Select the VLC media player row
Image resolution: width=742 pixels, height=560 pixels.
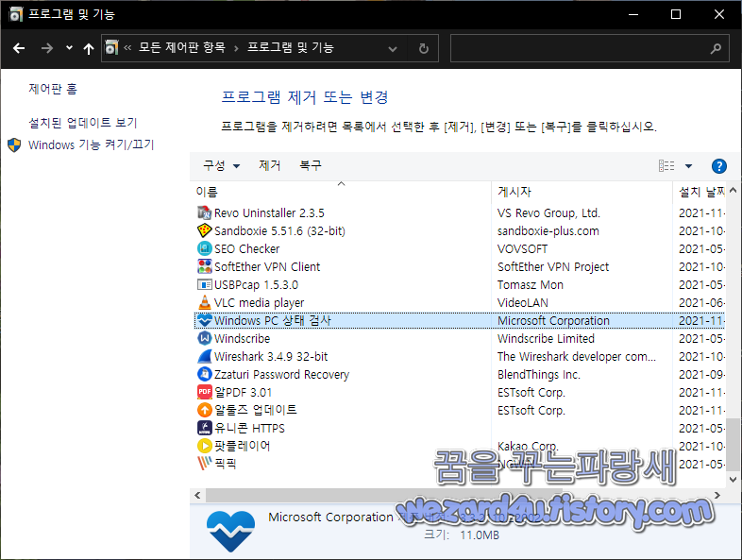click(459, 302)
